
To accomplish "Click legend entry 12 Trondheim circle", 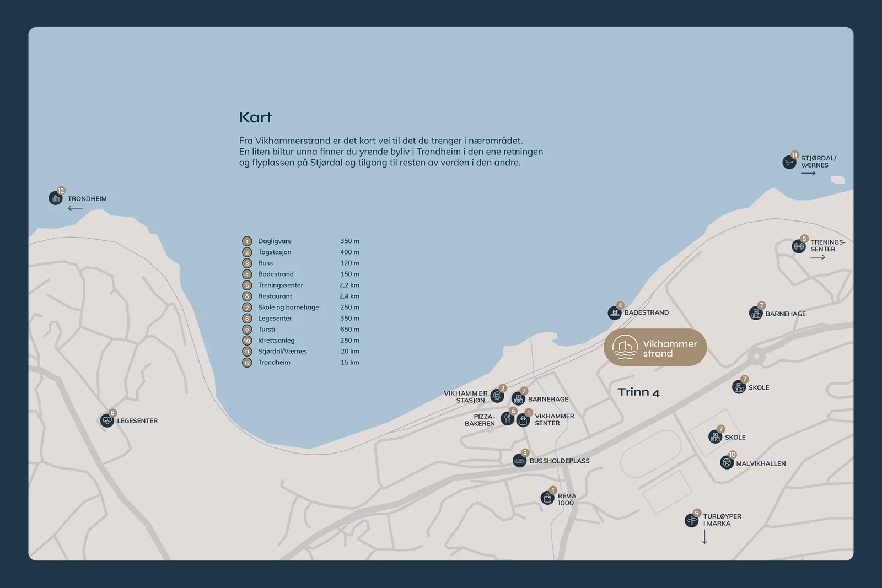I will click(x=247, y=363).
